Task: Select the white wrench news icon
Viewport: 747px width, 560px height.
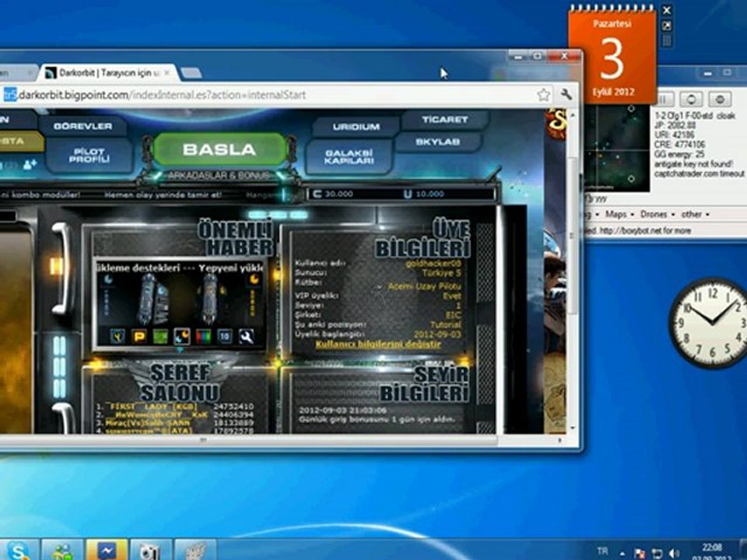Action: [x=247, y=336]
